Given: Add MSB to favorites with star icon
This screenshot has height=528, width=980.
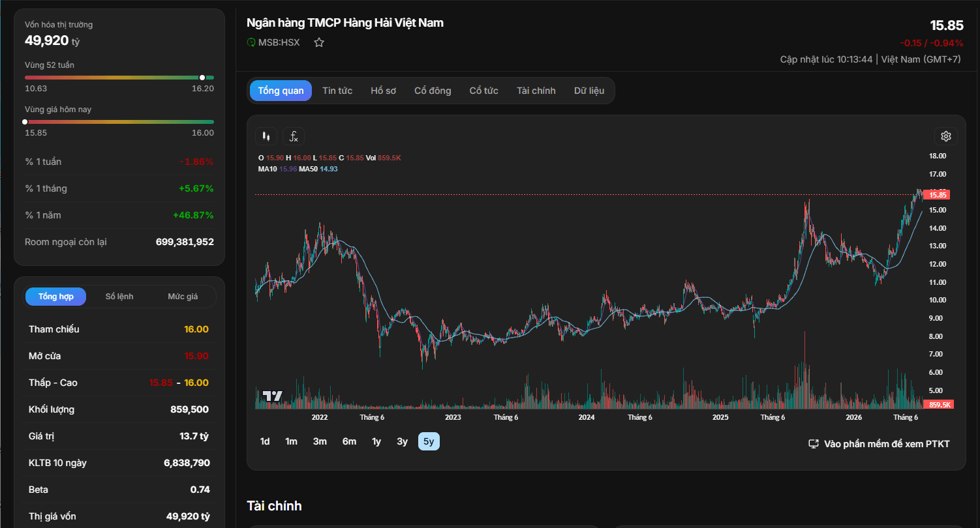Looking at the screenshot, I should click(319, 42).
